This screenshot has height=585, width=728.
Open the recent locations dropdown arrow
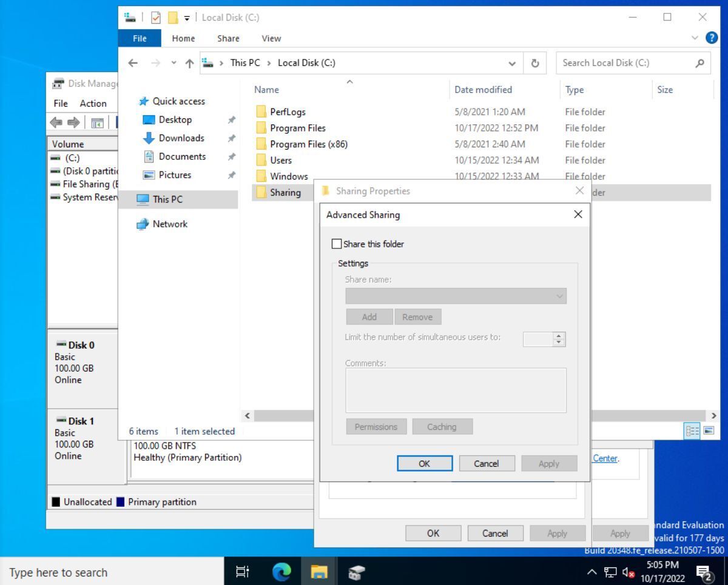[174, 63]
